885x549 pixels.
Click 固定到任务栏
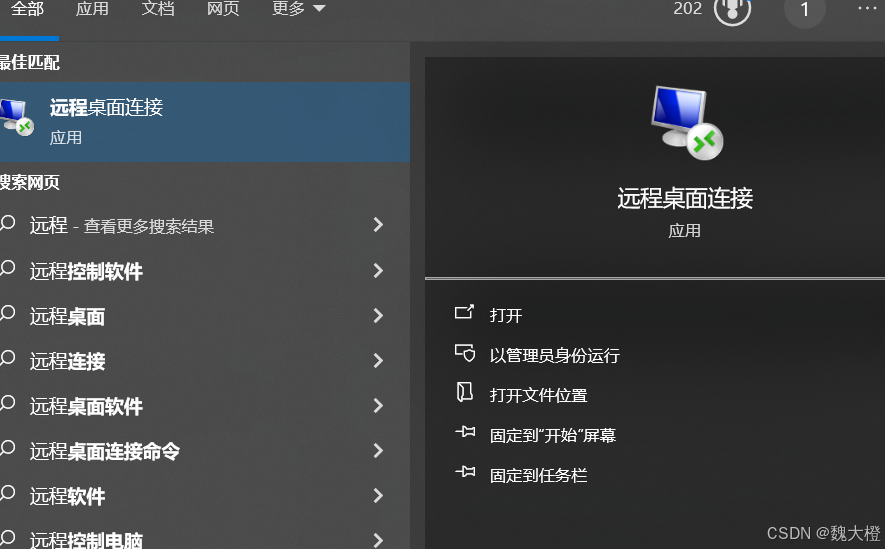[538, 476]
